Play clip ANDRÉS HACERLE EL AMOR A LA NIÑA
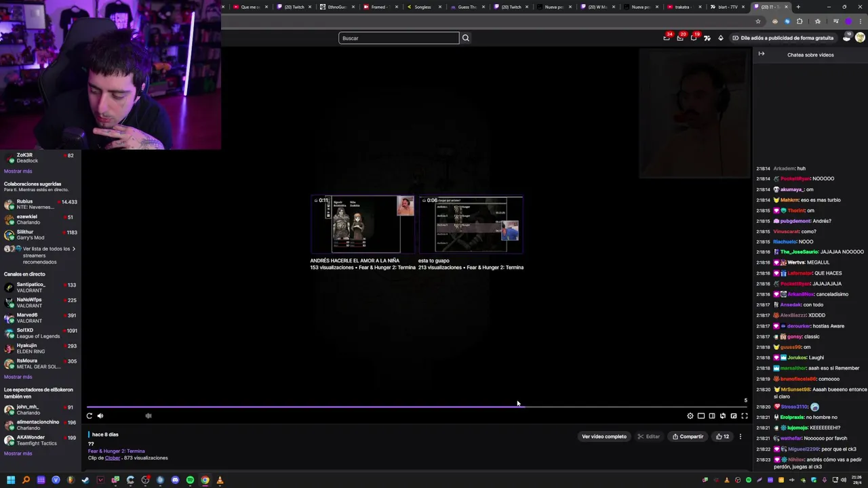This screenshot has width=868, height=488. tap(363, 224)
